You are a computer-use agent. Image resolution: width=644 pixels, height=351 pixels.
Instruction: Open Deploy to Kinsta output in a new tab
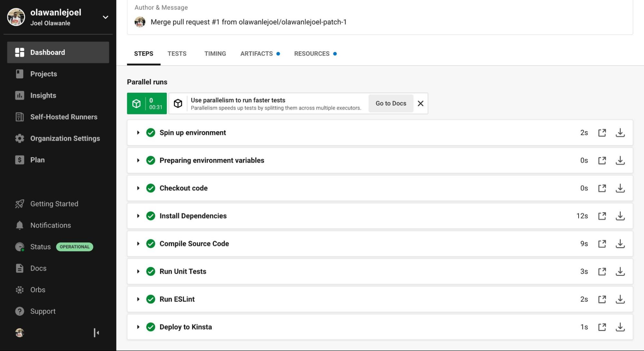(602, 327)
